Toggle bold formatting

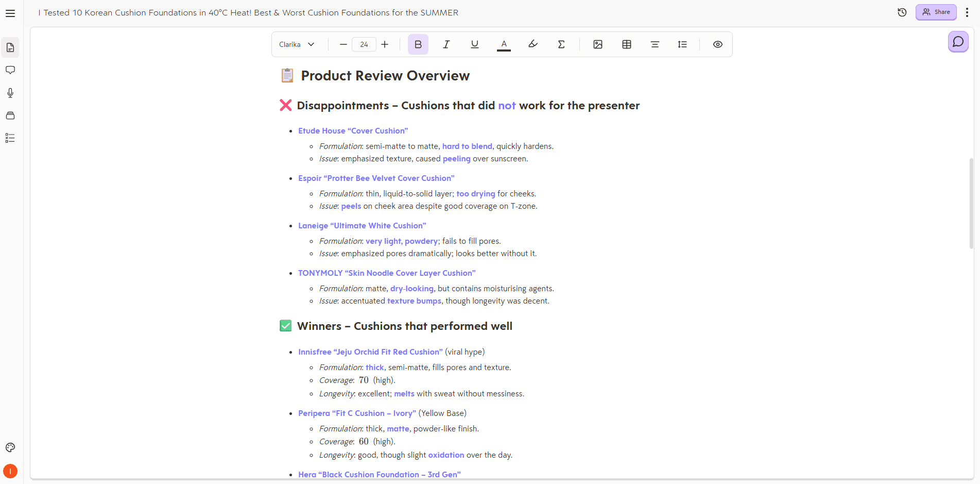click(x=418, y=44)
